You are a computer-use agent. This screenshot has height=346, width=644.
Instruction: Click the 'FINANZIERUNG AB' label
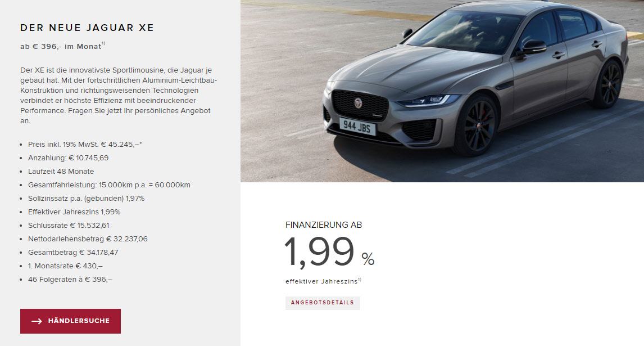point(324,225)
